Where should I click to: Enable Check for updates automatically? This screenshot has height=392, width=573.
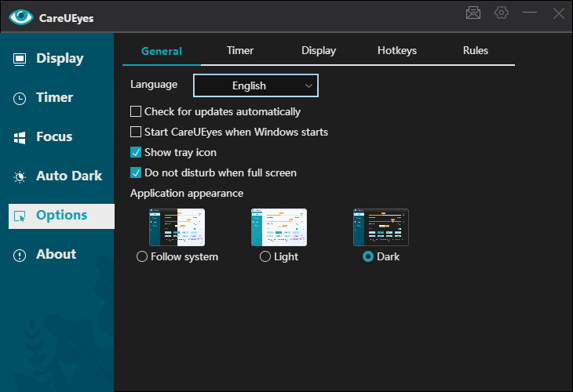(x=136, y=111)
